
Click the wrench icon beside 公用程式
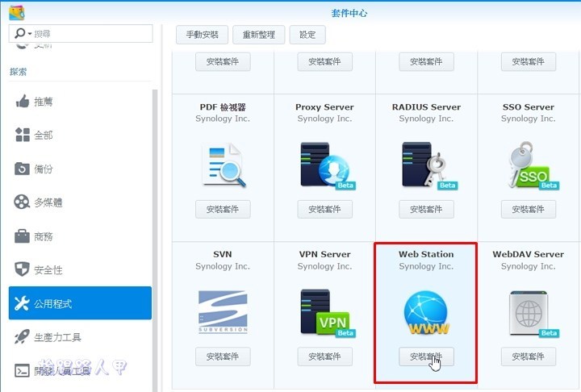coord(22,303)
